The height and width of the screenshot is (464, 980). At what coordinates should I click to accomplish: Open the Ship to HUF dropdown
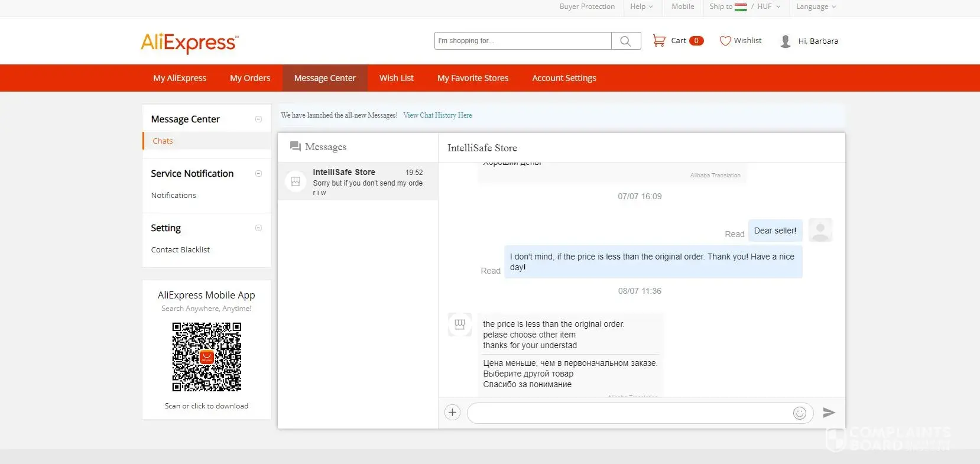[x=745, y=7]
